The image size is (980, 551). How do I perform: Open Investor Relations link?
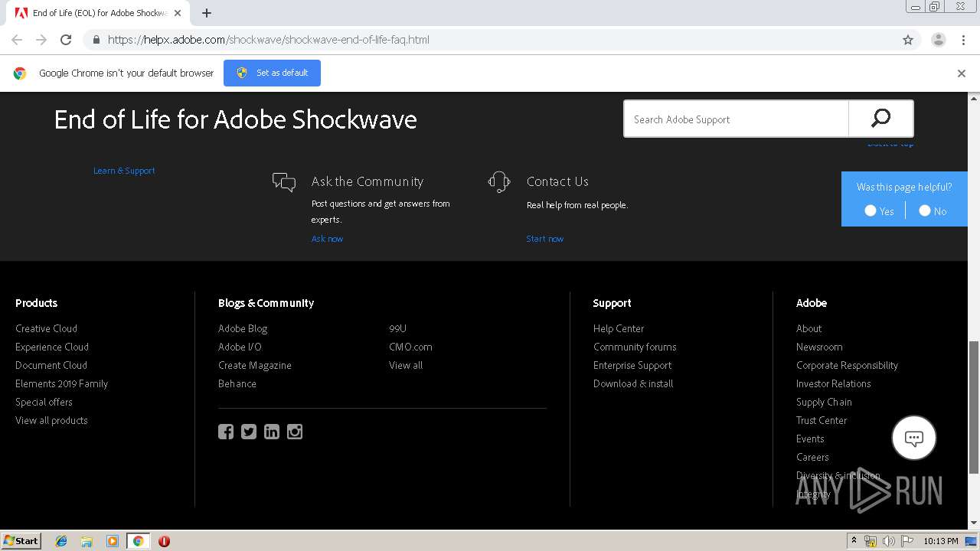[833, 383]
